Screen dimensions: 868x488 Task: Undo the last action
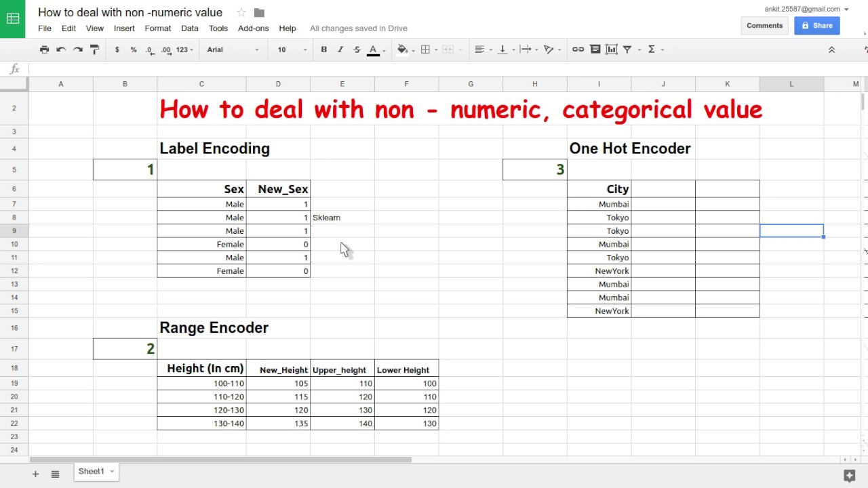(61, 49)
